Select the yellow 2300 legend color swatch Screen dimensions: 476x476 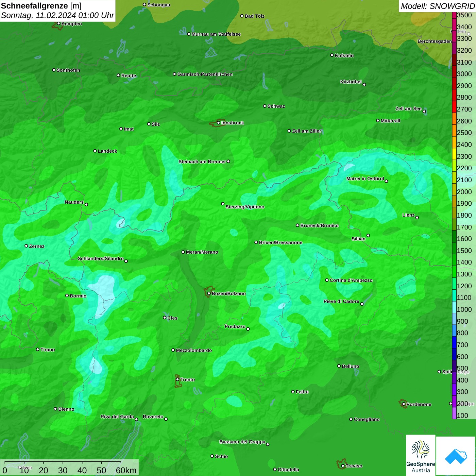454,154
